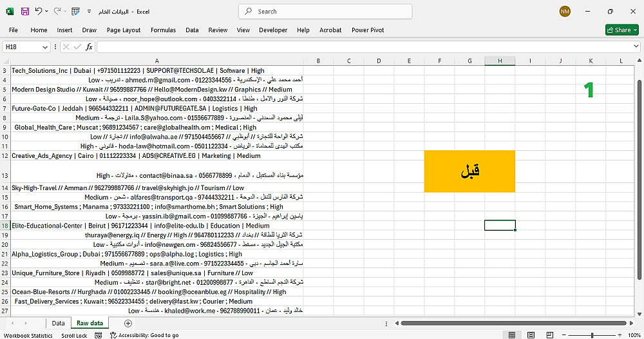The height and width of the screenshot is (339, 644).
Task: Click the Modern Design Studio Kuwait cell
Action: click(x=157, y=90)
